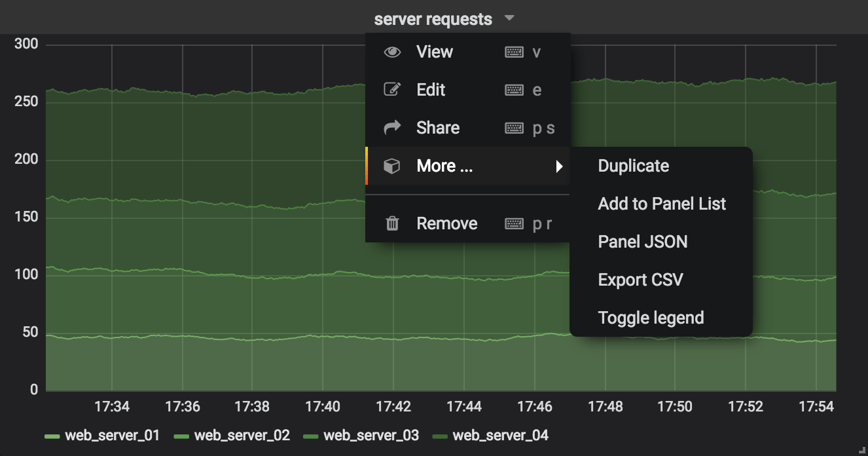Click web_server_04 legend color swatch
Viewport: 868px width, 456px height.
(441, 436)
